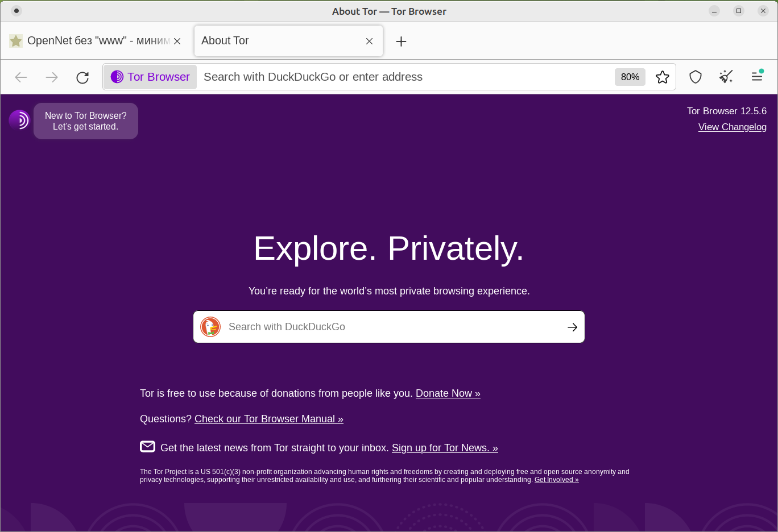Go back using the back arrow
Screen dimensions: 778x532
pyautogui.click(x=21, y=77)
